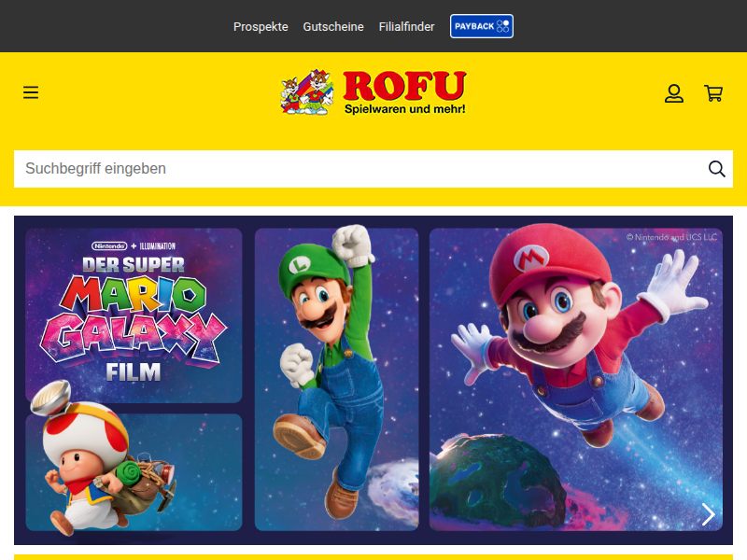Image resolution: width=747 pixels, height=560 pixels.
Task: Click the Nintendo + Illumination logo in the banner
Action: 133,245
